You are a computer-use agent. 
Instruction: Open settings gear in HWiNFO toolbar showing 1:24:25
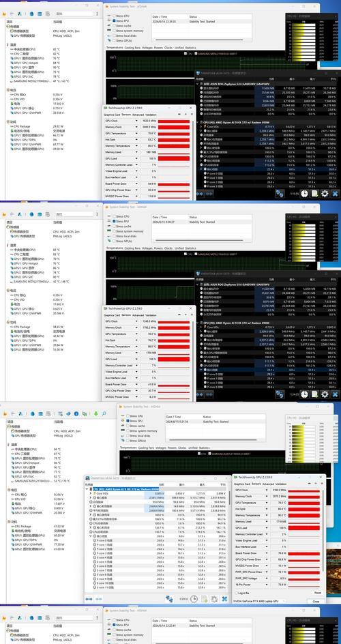325,394
